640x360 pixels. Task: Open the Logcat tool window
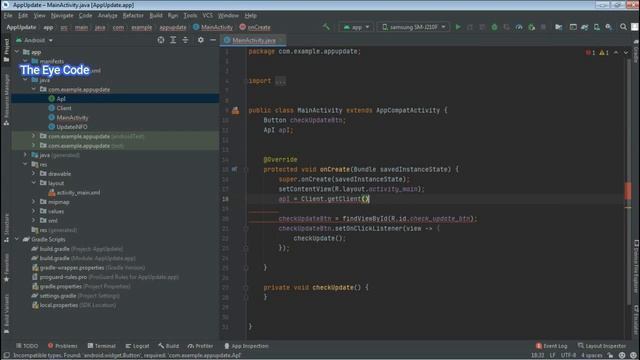point(138,346)
